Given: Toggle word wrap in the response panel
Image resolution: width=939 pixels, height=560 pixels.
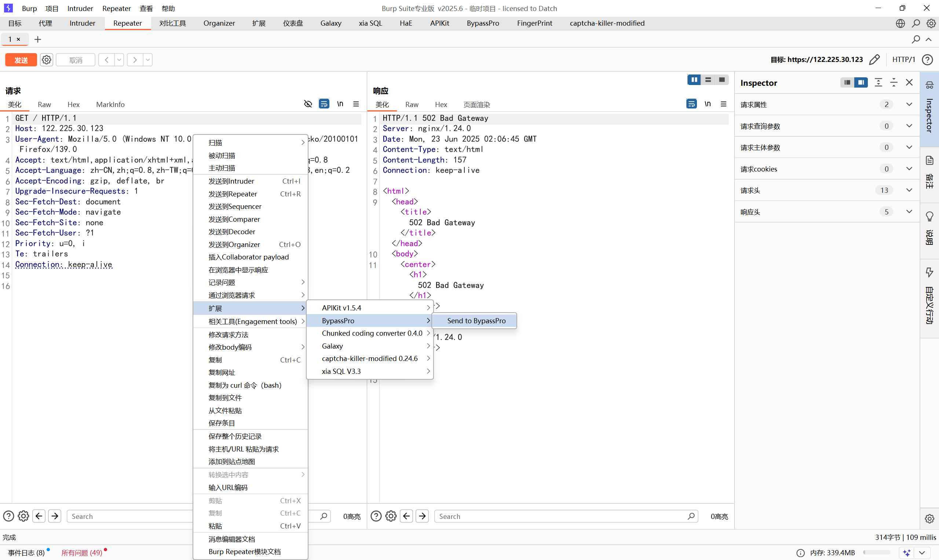Looking at the screenshot, I should point(691,104).
